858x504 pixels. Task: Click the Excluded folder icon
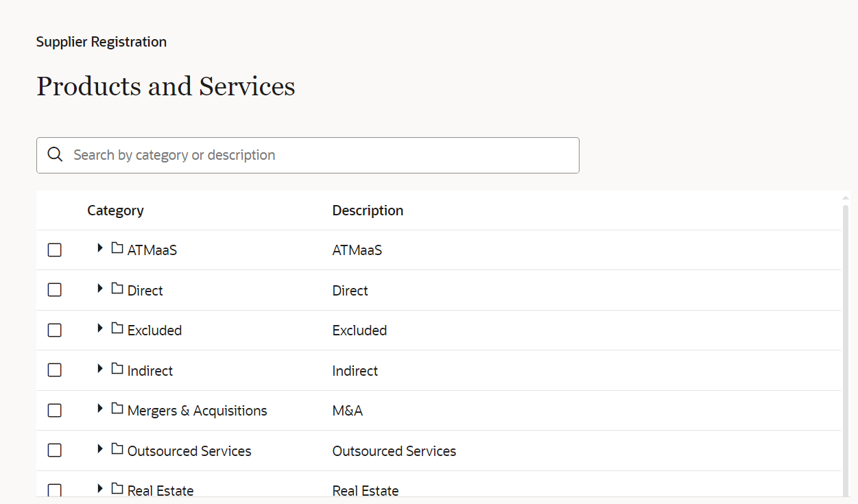117,328
